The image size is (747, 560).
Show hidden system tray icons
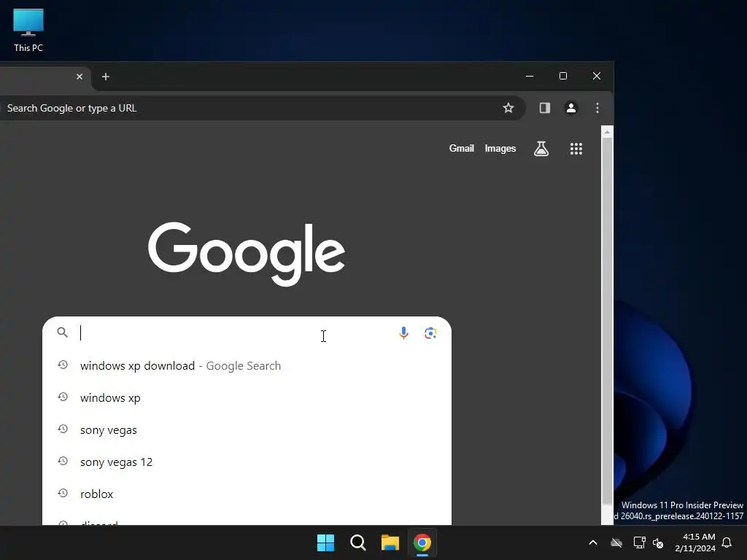click(593, 542)
